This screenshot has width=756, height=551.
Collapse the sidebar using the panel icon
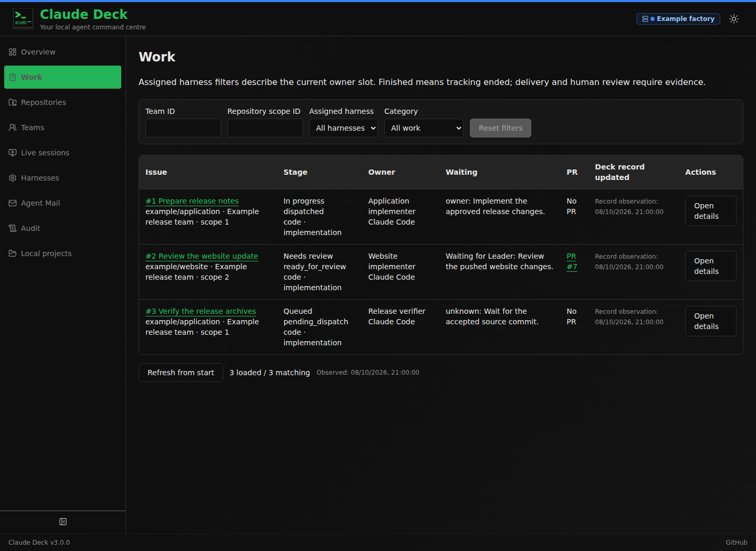click(63, 522)
